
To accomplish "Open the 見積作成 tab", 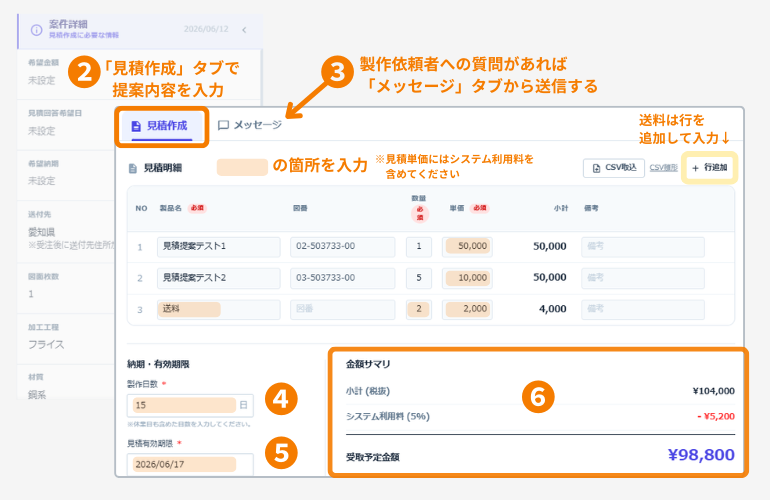I will click(161, 126).
